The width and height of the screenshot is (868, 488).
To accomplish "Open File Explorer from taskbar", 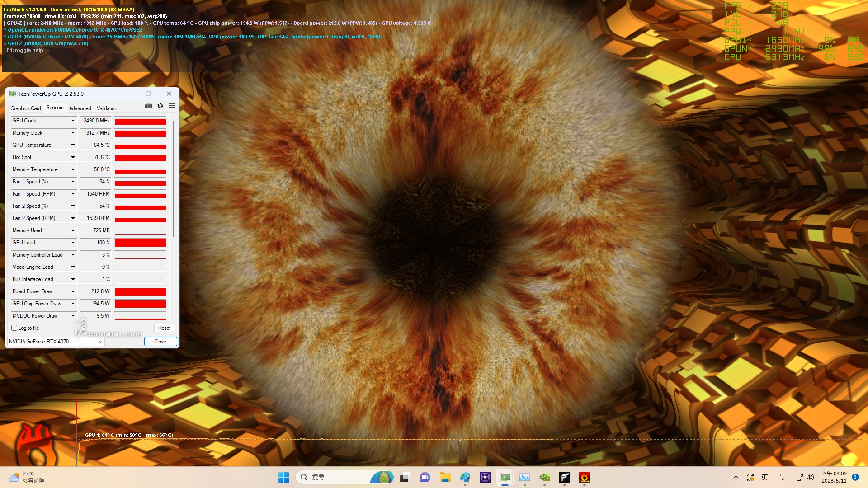I will click(x=445, y=477).
